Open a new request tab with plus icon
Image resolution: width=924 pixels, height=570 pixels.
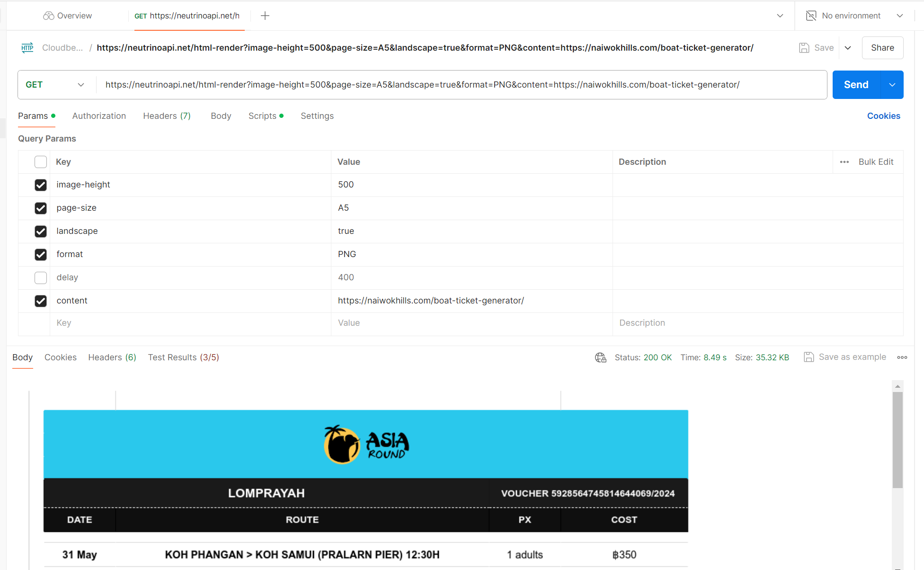tap(265, 16)
